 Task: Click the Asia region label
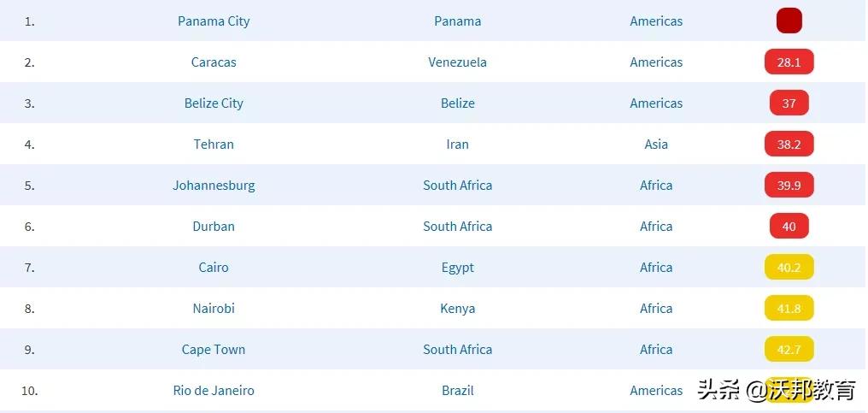[x=656, y=145]
